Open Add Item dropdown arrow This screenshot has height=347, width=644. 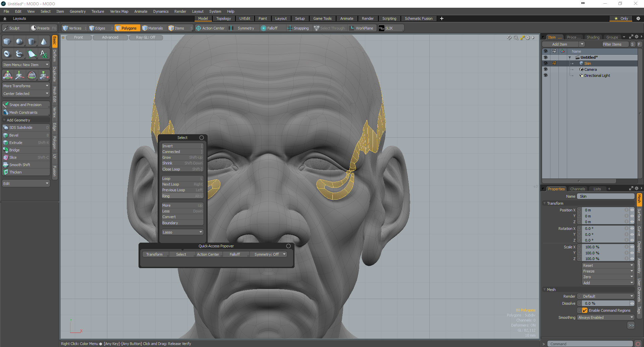point(582,44)
